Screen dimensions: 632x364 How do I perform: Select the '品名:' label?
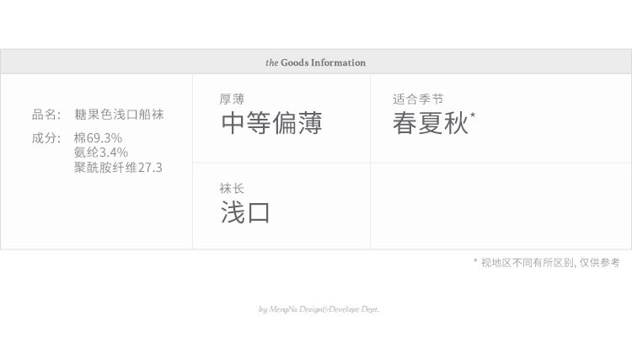pos(46,115)
